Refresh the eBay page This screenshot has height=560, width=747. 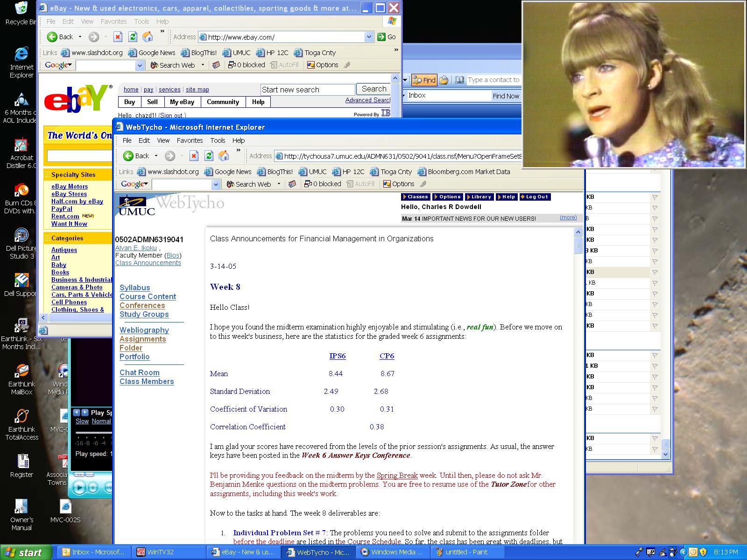(x=133, y=37)
